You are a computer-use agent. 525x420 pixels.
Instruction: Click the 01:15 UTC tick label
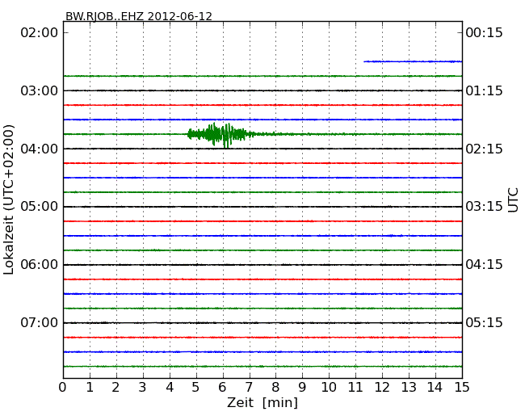(484, 90)
